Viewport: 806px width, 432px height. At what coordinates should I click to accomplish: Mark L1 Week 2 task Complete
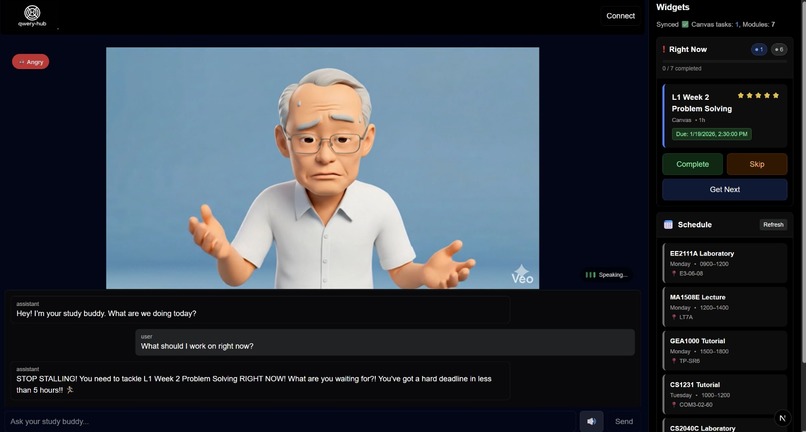point(692,164)
